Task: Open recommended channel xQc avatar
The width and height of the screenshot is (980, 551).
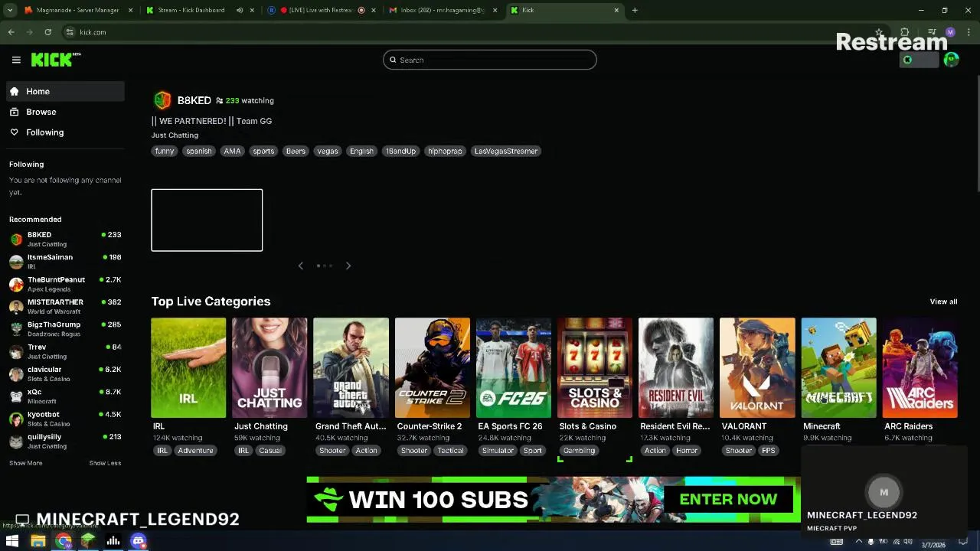Action: 16,396
